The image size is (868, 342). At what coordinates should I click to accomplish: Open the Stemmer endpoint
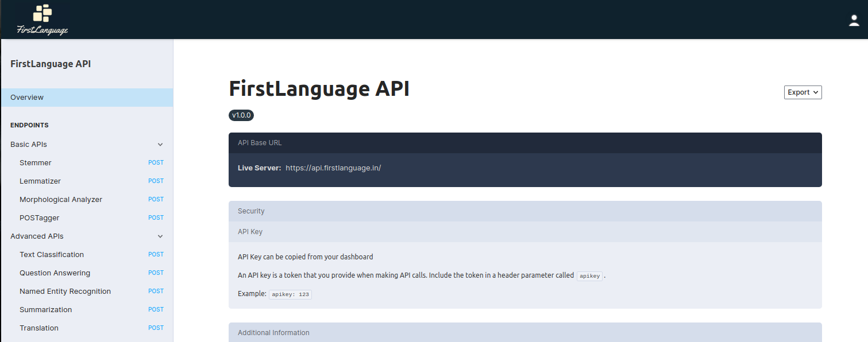(36, 163)
